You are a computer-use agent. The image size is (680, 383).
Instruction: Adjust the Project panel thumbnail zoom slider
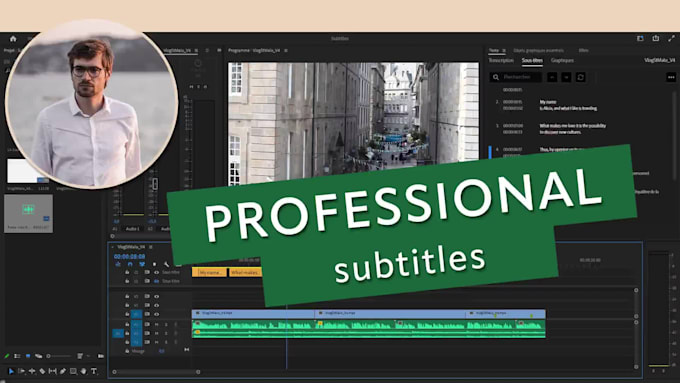tap(59, 356)
